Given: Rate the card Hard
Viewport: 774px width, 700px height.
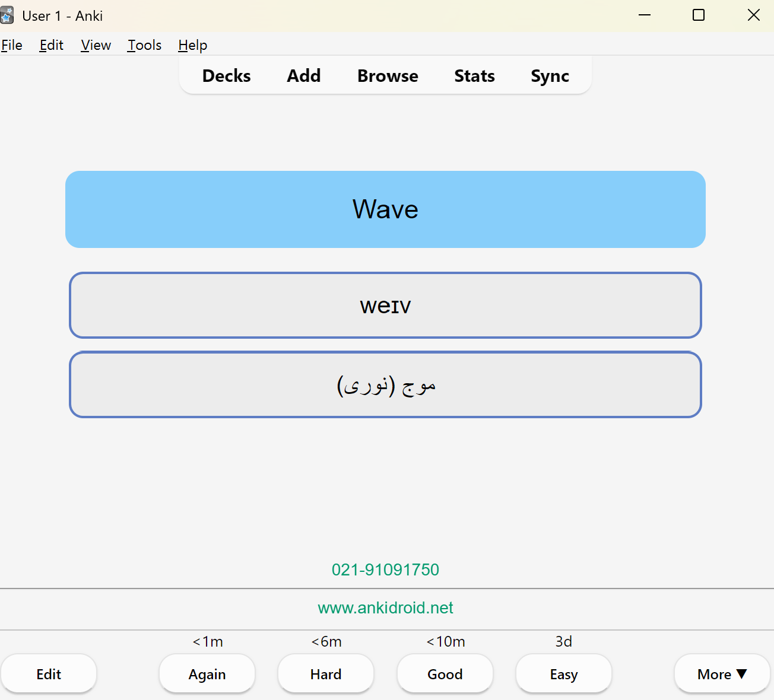Looking at the screenshot, I should coord(326,674).
